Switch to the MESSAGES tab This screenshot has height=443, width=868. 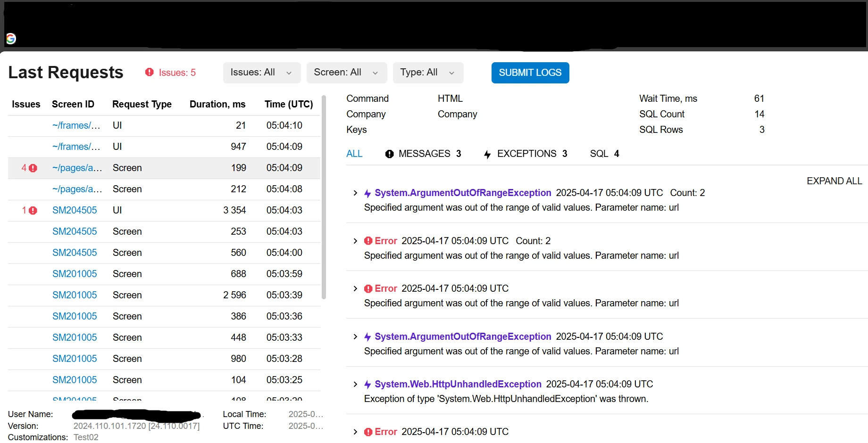point(424,154)
